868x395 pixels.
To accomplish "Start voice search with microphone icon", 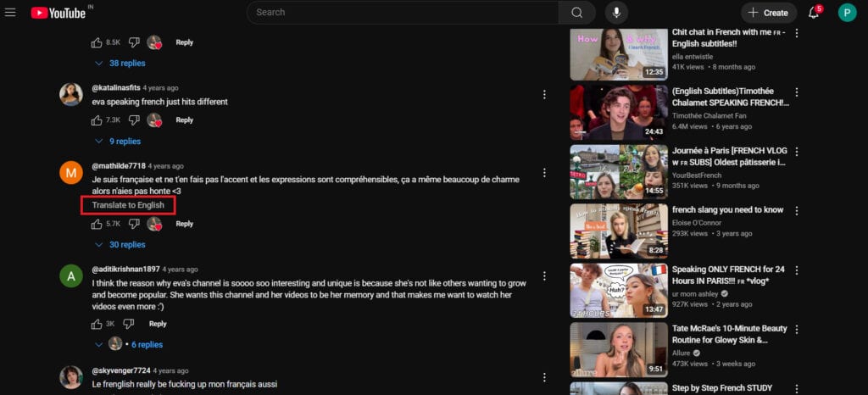I will pos(616,13).
